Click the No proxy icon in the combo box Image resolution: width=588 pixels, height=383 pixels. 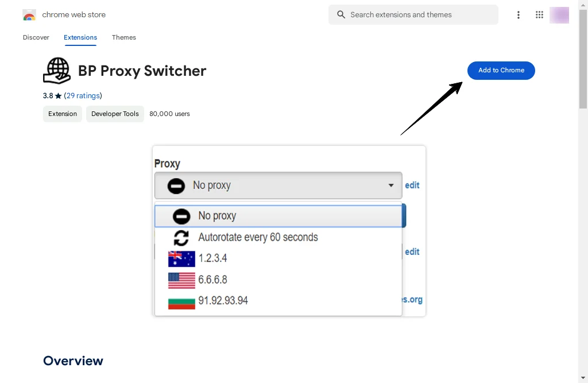(x=176, y=185)
